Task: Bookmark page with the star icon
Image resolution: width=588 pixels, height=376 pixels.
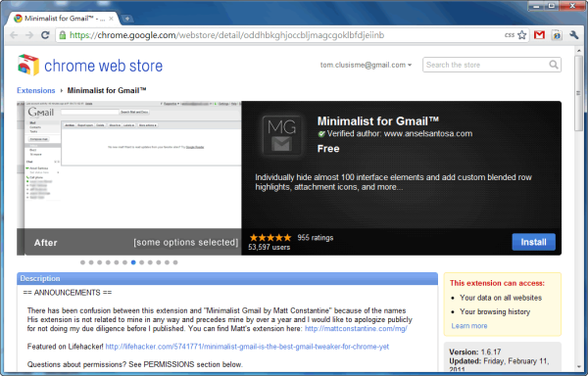Action: (521, 35)
